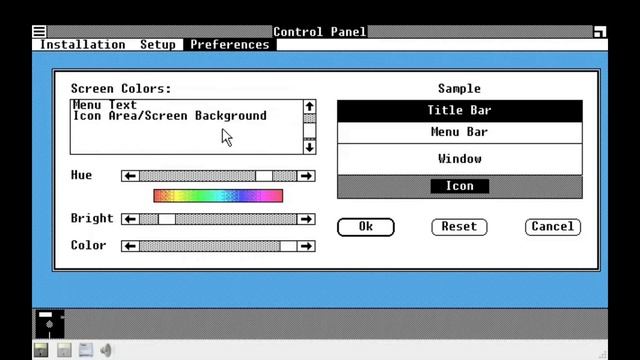
Task: Click the Menu Bar sample area
Action: [x=460, y=132]
